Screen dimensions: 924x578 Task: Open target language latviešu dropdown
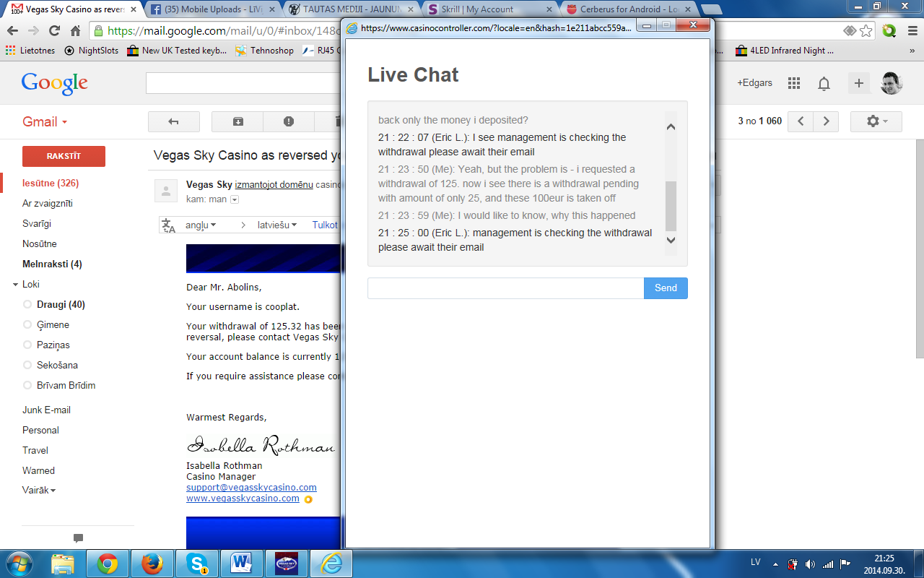277,225
